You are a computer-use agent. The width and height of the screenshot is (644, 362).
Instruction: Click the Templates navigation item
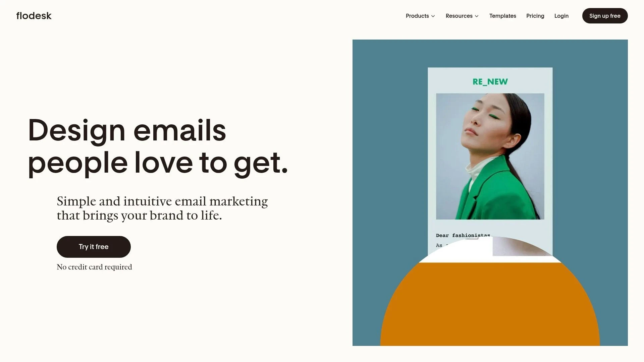pyautogui.click(x=503, y=15)
